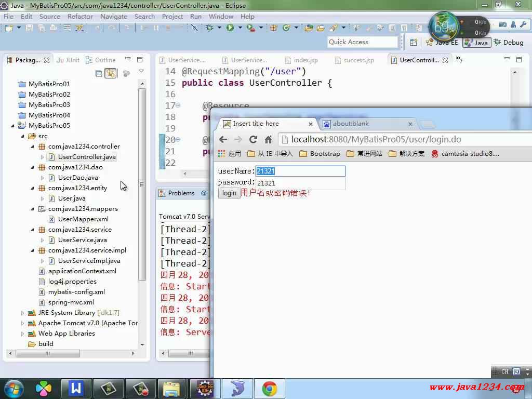
Task: Collapse the method fold at line 20
Action: coord(178,139)
